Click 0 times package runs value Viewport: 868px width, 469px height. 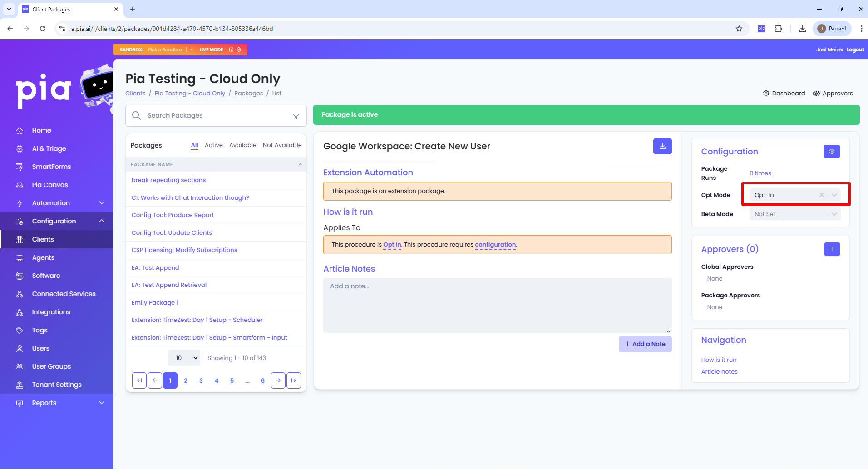click(x=760, y=173)
